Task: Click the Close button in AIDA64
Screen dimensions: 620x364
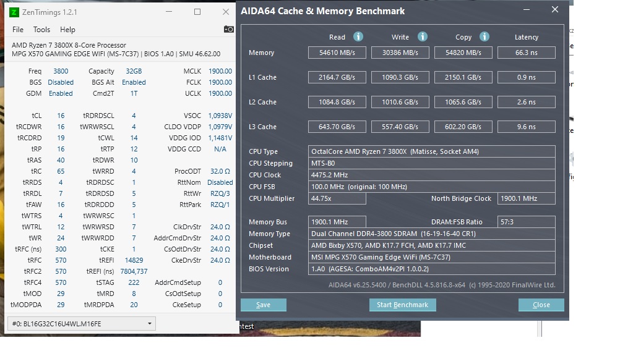Action: point(541,305)
